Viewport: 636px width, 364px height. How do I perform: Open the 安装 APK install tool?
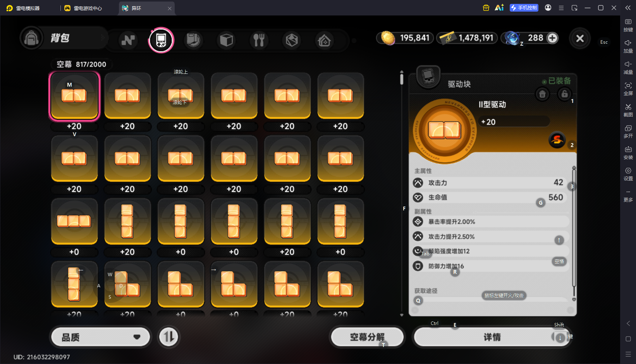(628, 152)
